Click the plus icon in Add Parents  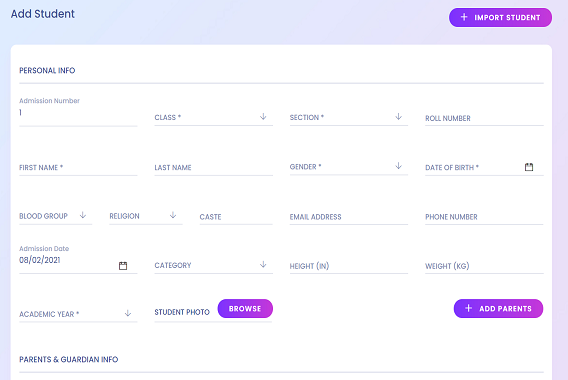468,308
